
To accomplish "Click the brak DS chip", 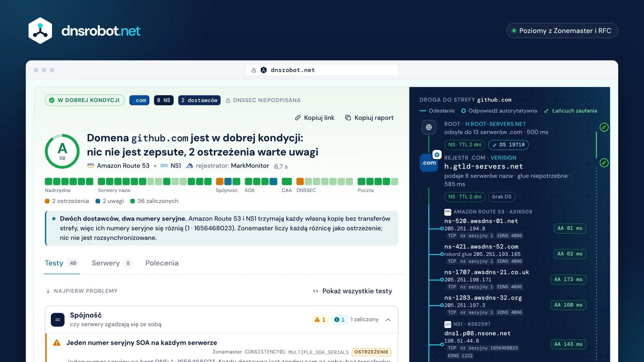I will pyautogui.click(x=502, y=197).
